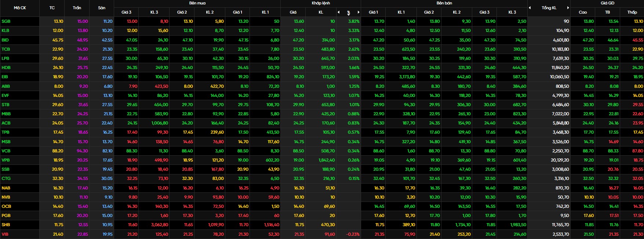This screenshot has height=239, width=644.
Task: Click KL header under Khớp lệnh
Action: coord(321,12)
